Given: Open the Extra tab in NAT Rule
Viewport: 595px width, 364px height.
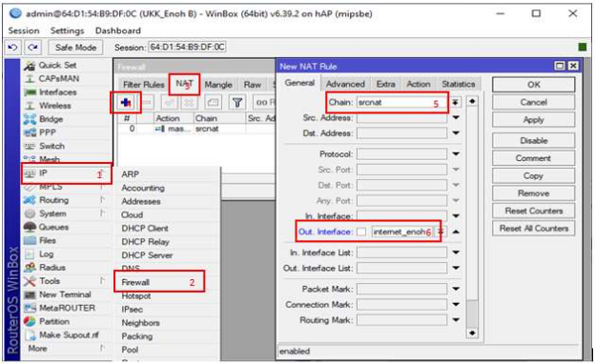Looking at the screenshot, I should point(386,84).
